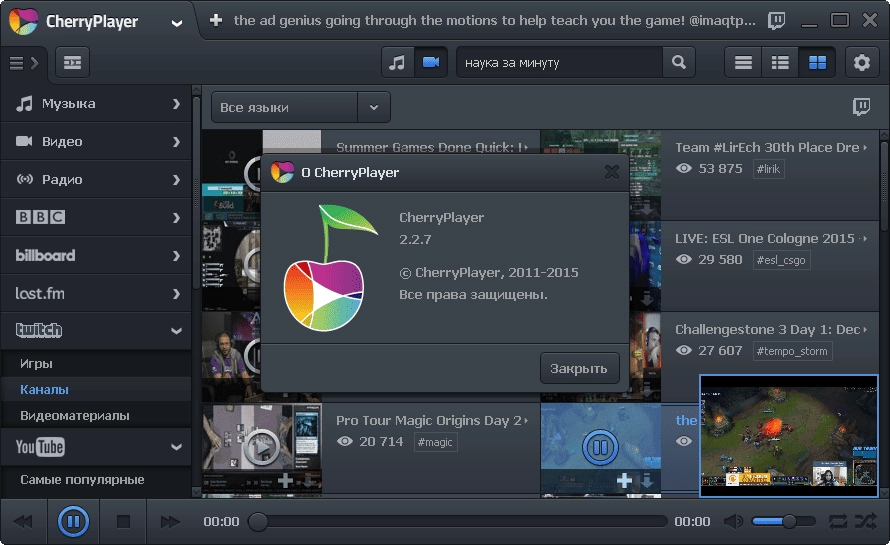The image size is (890, 545).
Task: Toggle shuffle mode
Action: (866, 521)
